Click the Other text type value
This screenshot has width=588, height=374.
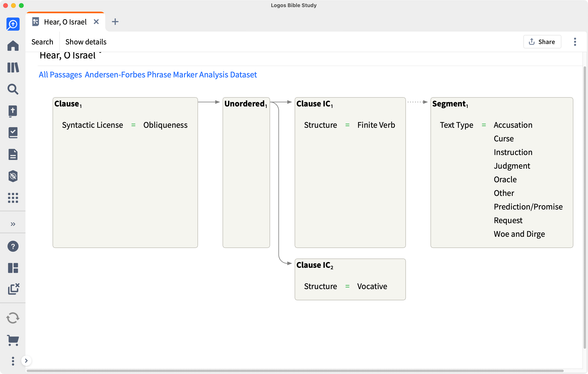504,193
